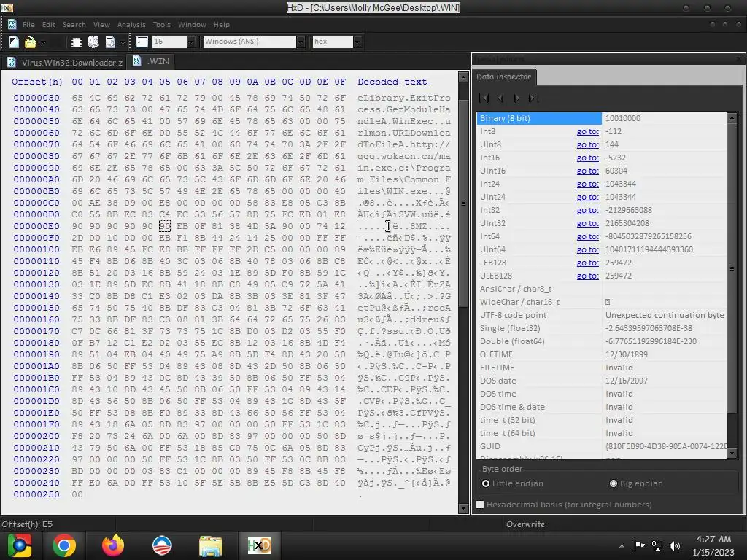Click the leftmost multicolor taskbar icon

[20, 545]
